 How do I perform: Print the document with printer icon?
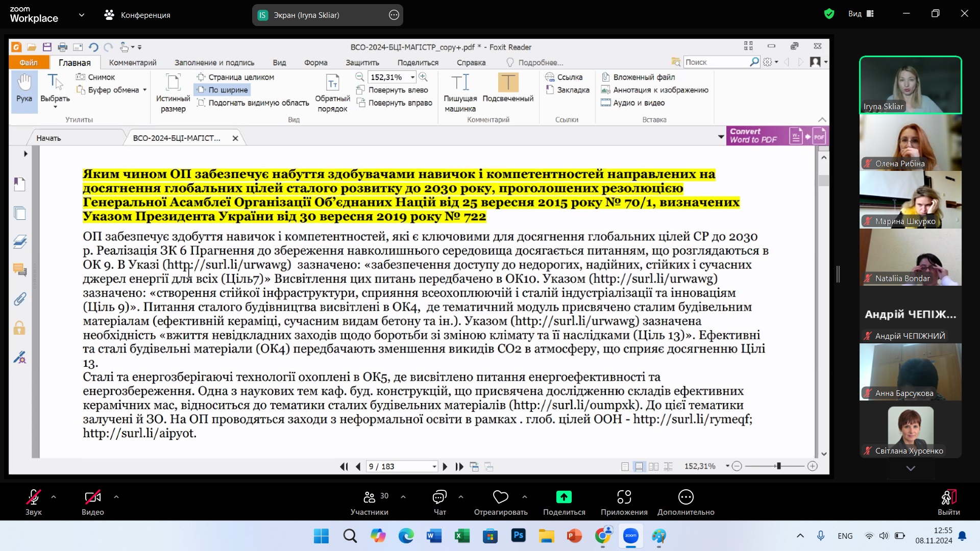(x=62, y=47)
